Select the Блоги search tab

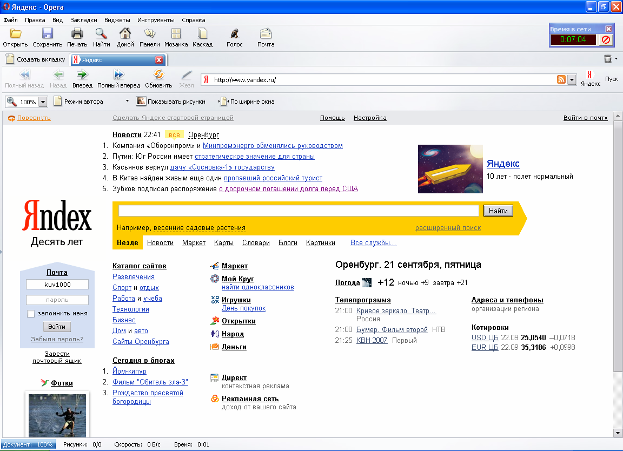coord(288,242)
